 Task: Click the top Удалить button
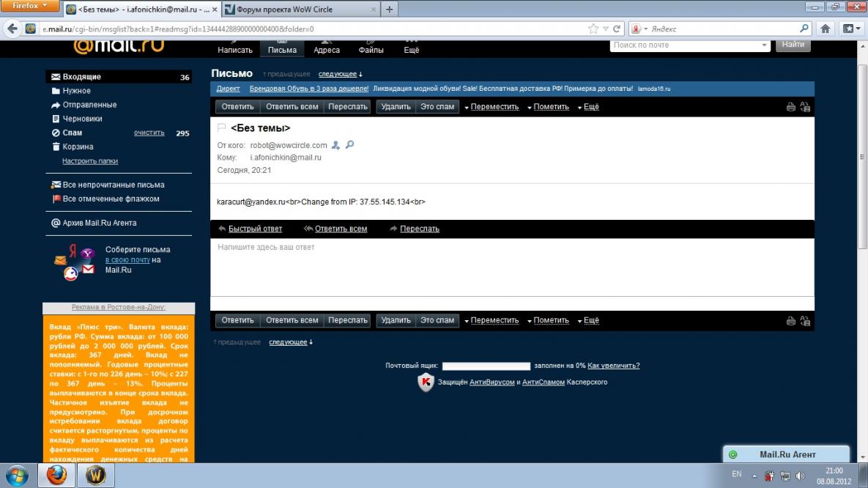coord(396,107)
